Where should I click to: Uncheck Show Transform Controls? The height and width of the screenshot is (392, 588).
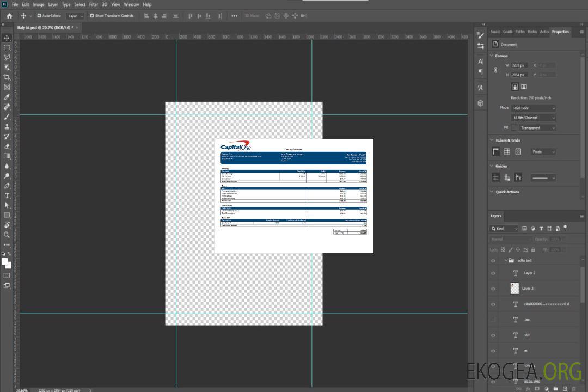[x=91, y=16]
